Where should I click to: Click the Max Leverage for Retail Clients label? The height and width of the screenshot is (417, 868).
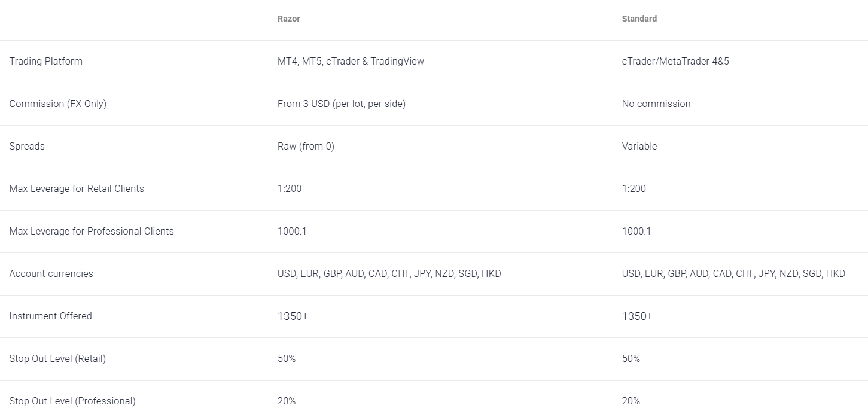(77, 188)
